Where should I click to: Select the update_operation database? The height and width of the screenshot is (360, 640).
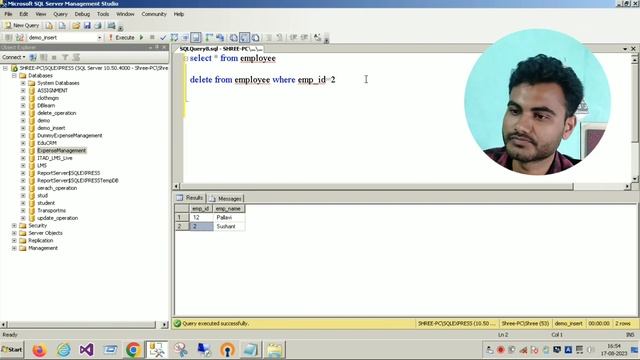[x=58, y=218]
